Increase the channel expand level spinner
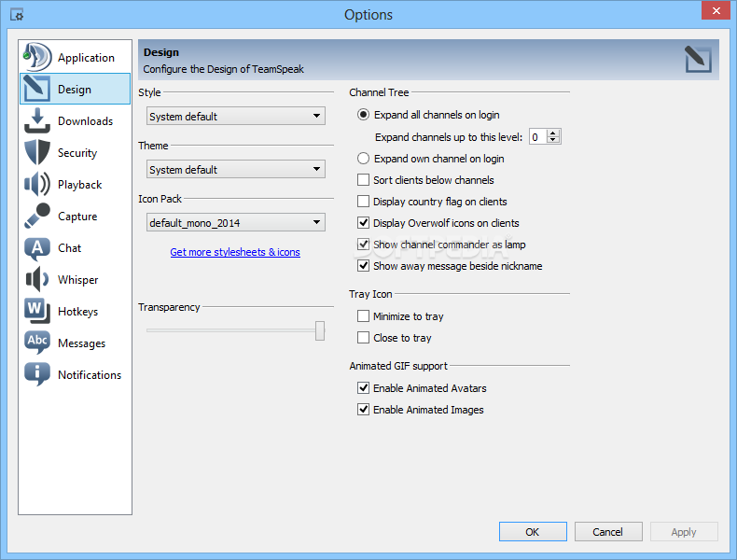This screenshot has width=737, height=560. (x=553, y=133)
